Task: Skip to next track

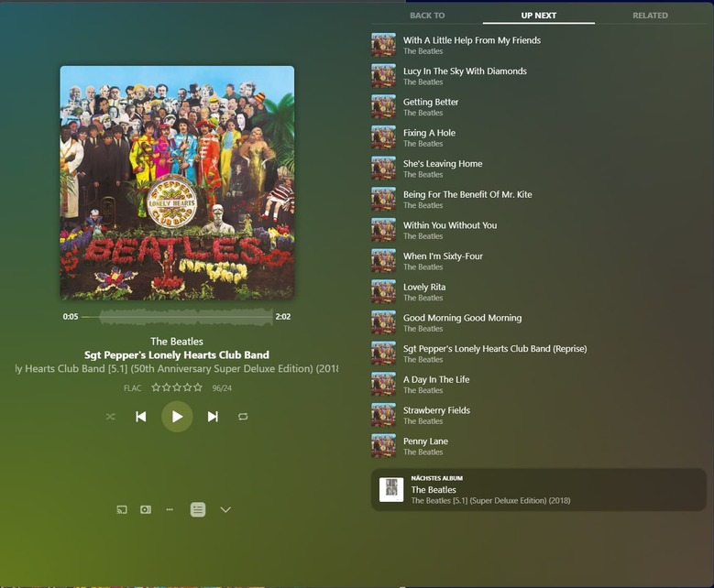Action: [213, 417]
